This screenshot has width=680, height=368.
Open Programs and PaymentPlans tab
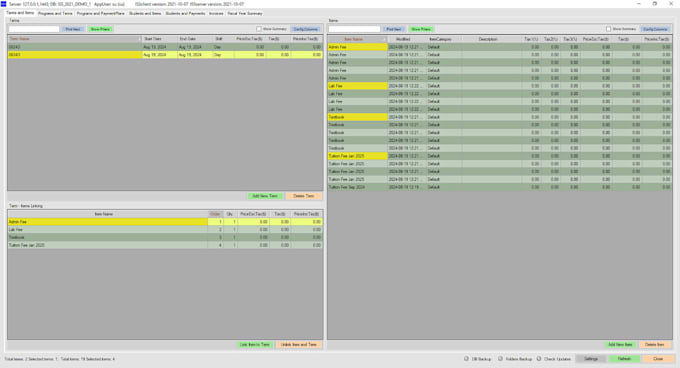click(101, 13)
